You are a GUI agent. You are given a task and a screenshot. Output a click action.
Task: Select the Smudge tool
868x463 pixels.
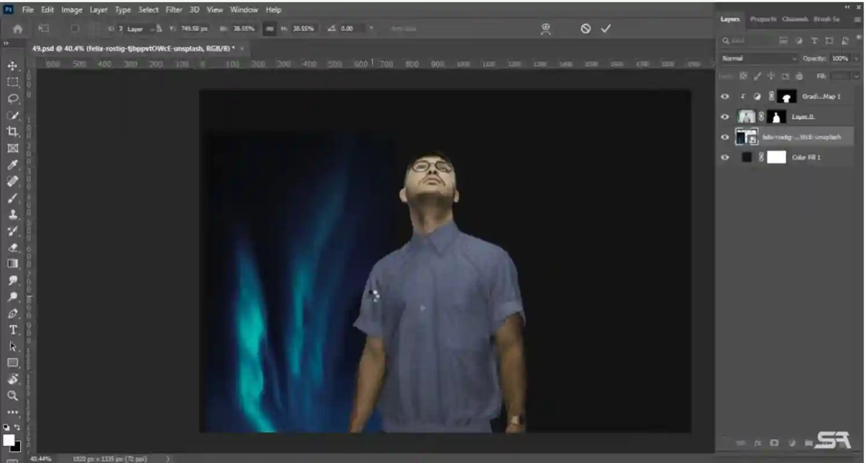click(12, 281)
